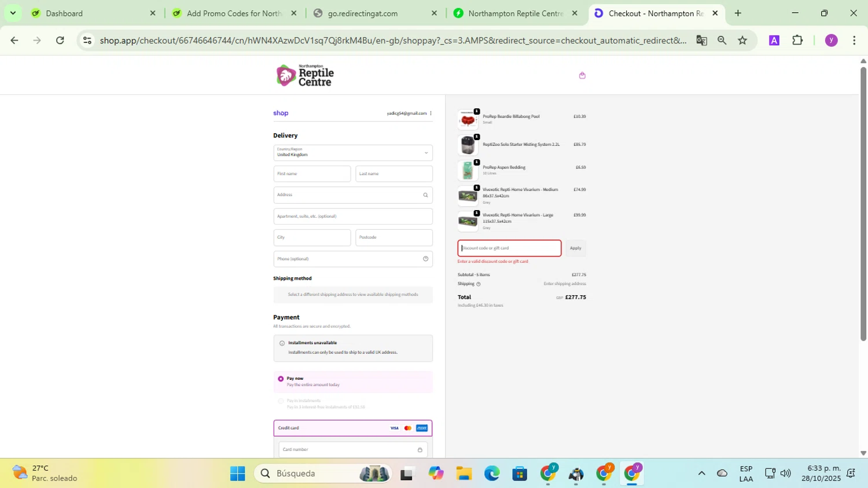This screenshot has width=868, height=488.
Task: Click the Vivarium Medium product thumbnail
Action: pos(468,196)
